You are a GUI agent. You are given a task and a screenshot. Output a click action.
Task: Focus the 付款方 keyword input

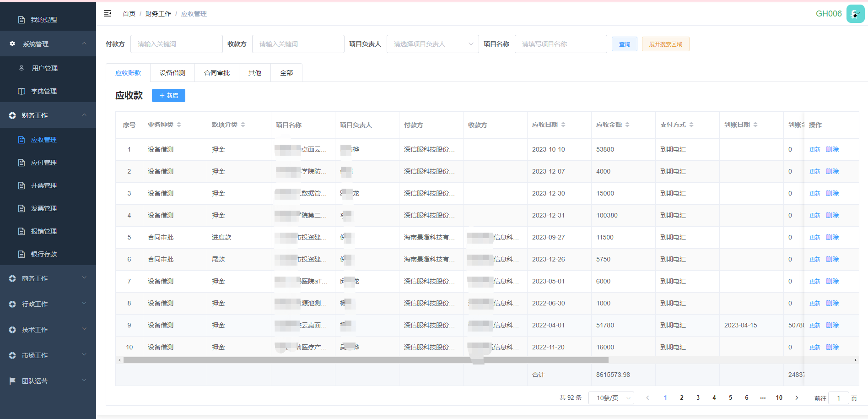(177, 44)
